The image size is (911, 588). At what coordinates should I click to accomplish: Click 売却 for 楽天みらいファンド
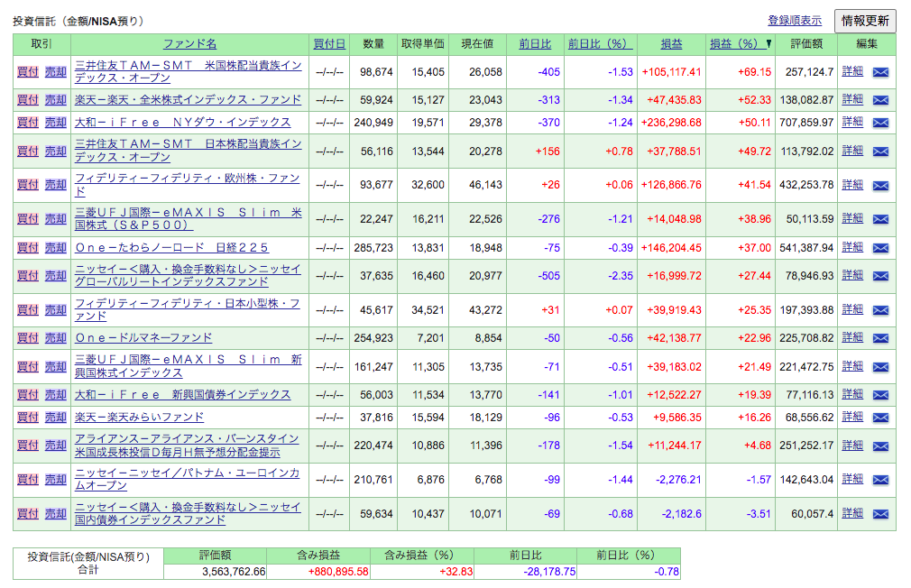coord(56,418)
